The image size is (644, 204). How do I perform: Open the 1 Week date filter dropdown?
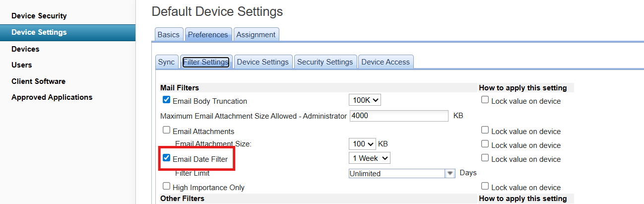tap(370, 158)
